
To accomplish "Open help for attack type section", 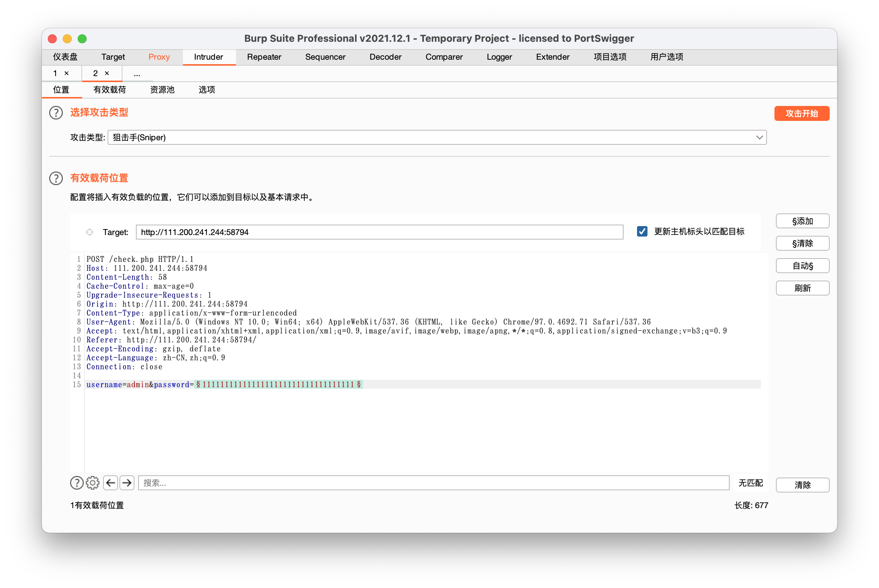I will click(x=56, y=113).
